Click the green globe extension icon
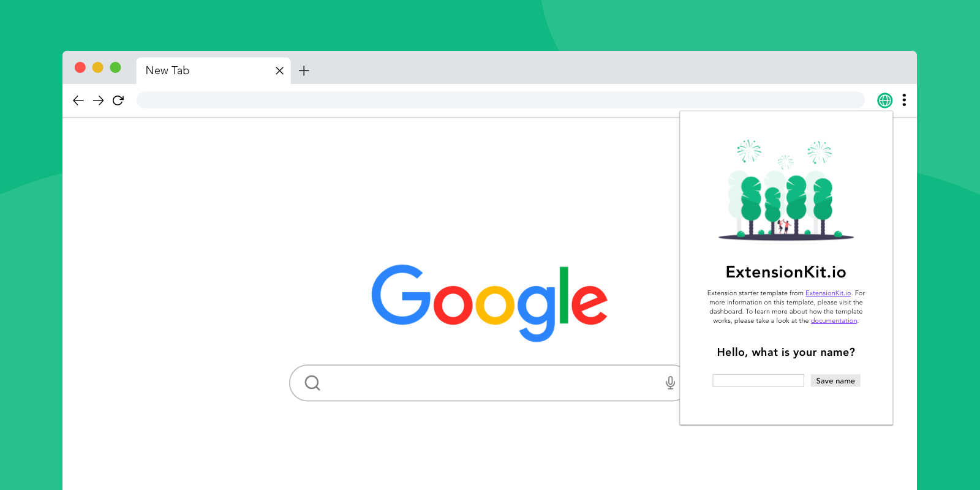This screenshot has width=980, height=490. tap(885, 100)
